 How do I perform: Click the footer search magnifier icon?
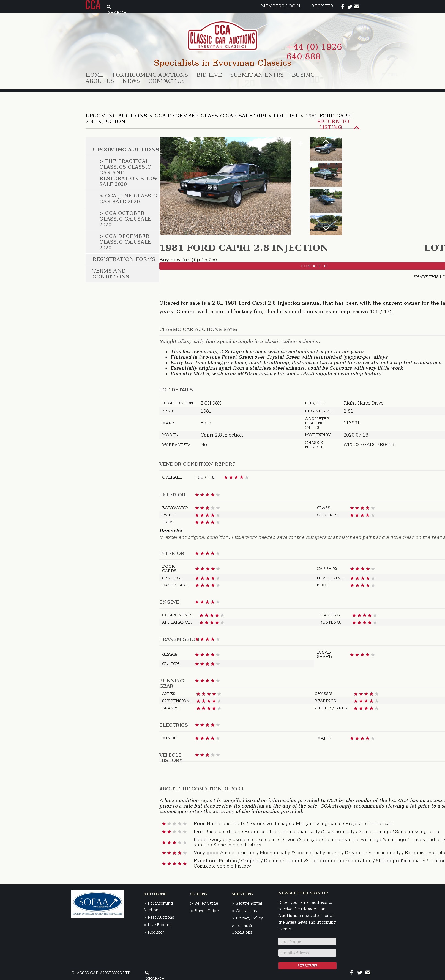pyautogui.click(x=147, y=972)
